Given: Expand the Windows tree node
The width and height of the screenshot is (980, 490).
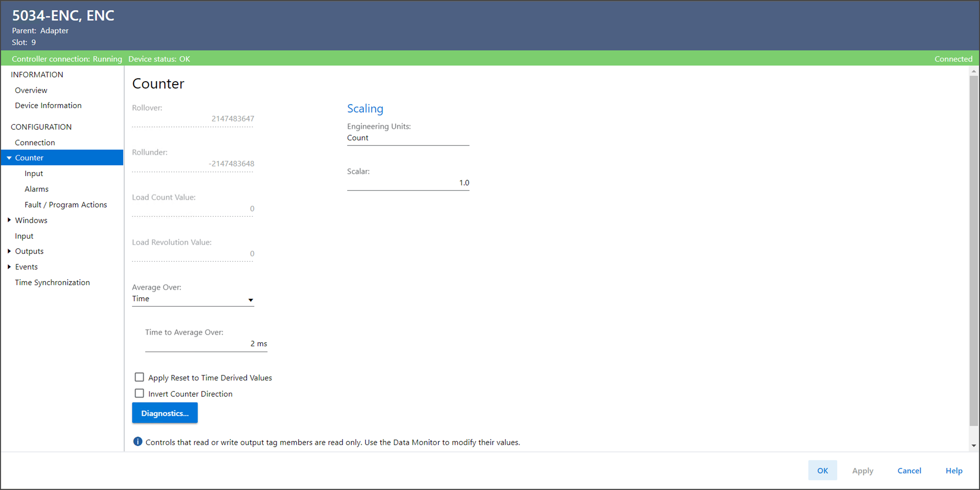Looking at the screenshot, I should click(9, 220).
